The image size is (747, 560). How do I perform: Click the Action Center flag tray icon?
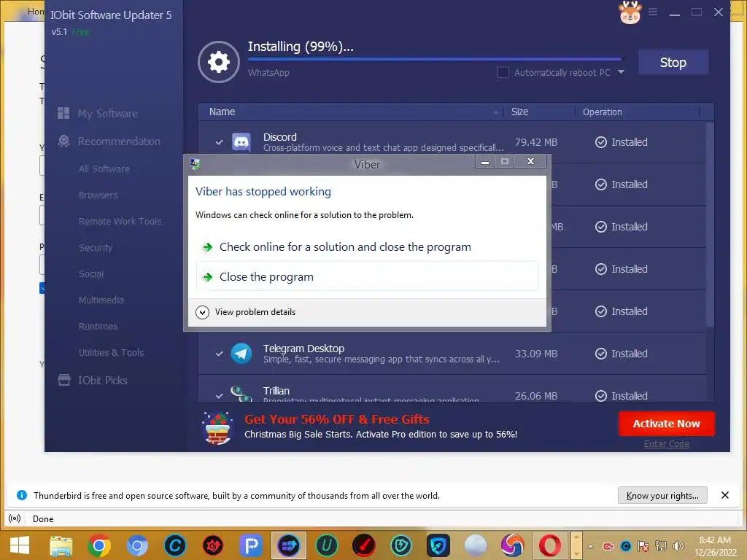pos(643,545)
